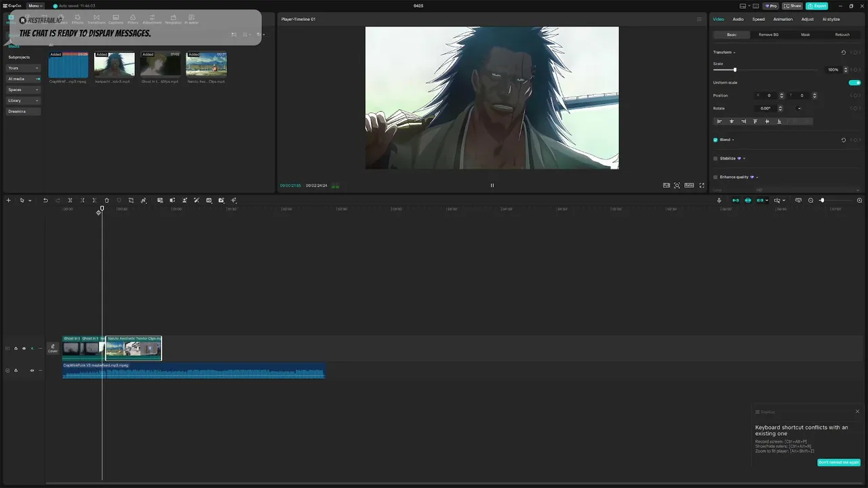Click the Pro button
The image size is (868, 488).
[x=770, y=5]
